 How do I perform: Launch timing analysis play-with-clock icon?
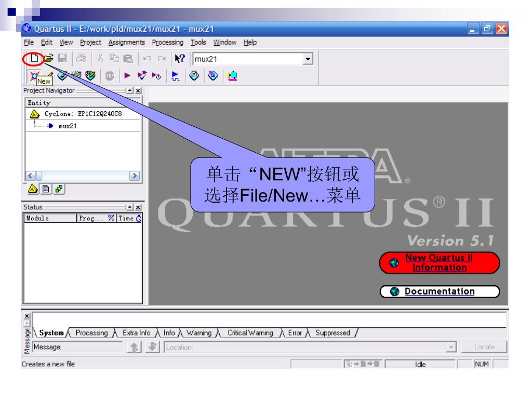tap(156, 76)
